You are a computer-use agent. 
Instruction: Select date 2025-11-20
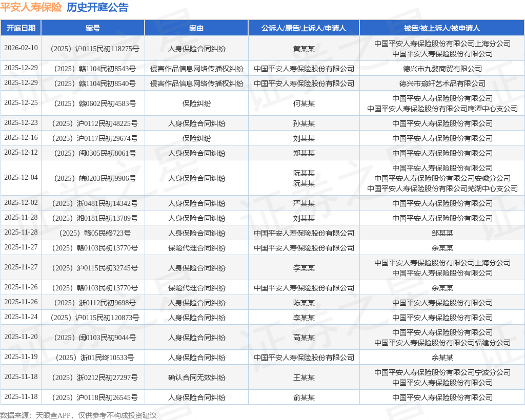[x=21, y=337]
